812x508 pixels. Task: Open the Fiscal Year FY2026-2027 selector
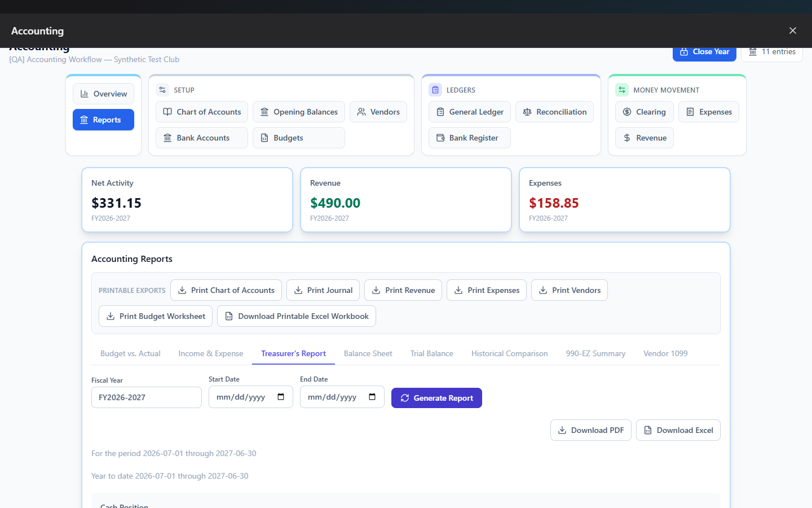pos(147,397)
